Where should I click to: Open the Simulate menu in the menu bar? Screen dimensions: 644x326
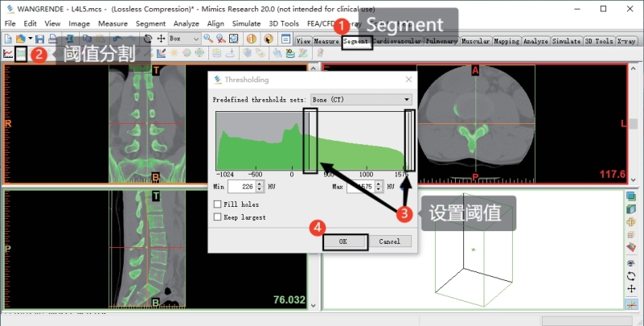click(x=247, y=24)
